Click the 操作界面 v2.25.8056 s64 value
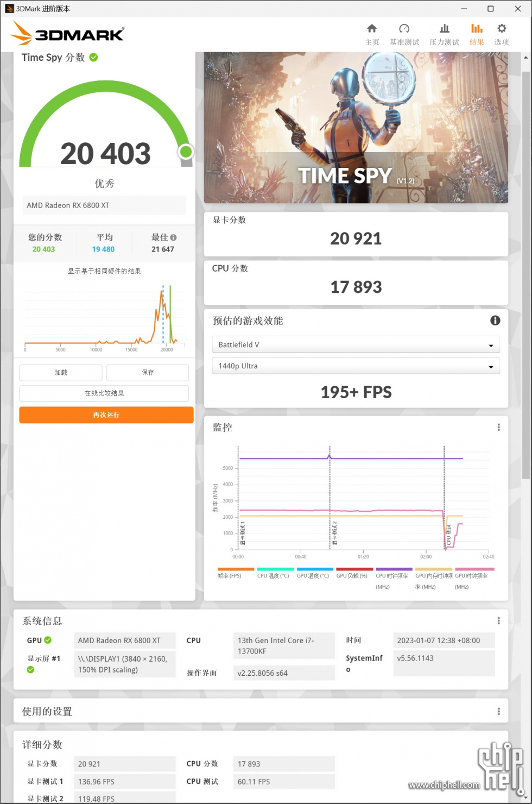This screenshot has height=804, width=532. click(x=284, y=673)
